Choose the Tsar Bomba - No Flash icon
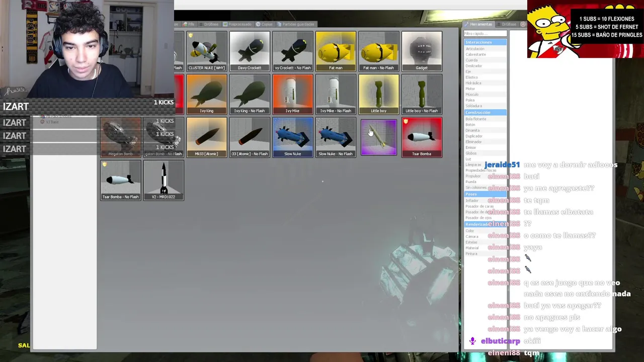The width and height of the screenshot is (644, 362). [x=121, y=180]
